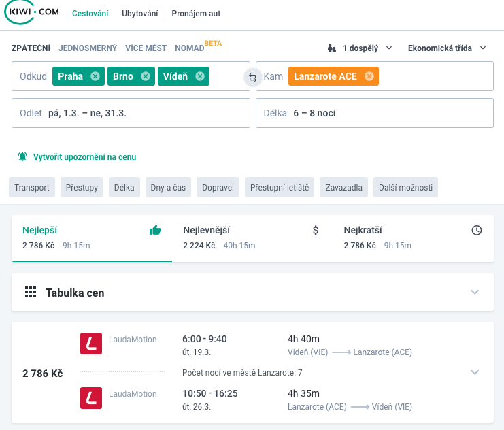Click the Kam destination input field
Screen dimensions: 504x430
tap(375, 76)
